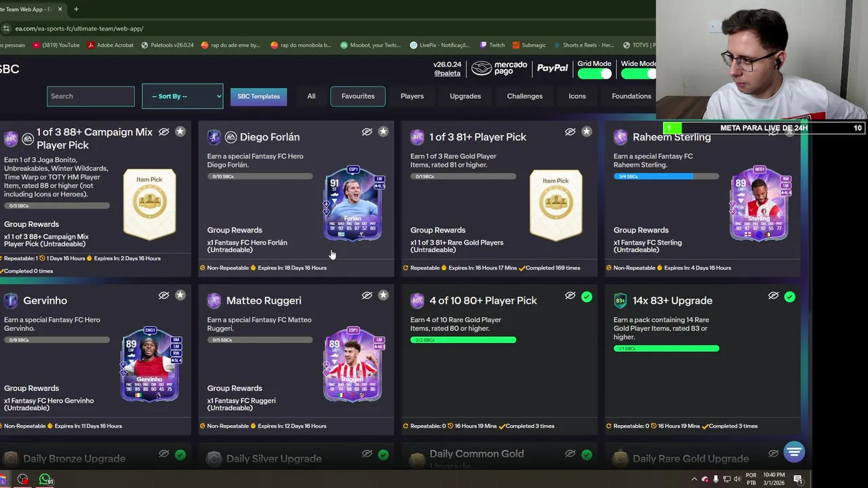Image resolution: width=868 pixels, height=488 pixels.
Task: Open the Submagic bookmark
Action: pos(529,45)
